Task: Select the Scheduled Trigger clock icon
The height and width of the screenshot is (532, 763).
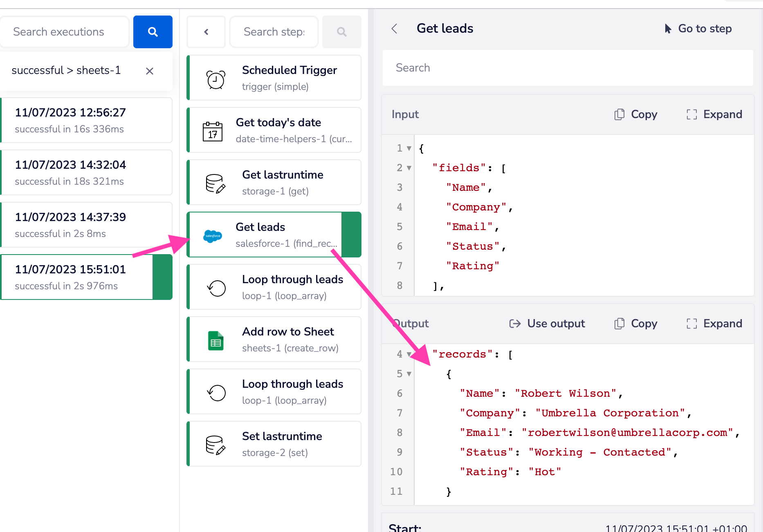Action: [x=215, y=78]
